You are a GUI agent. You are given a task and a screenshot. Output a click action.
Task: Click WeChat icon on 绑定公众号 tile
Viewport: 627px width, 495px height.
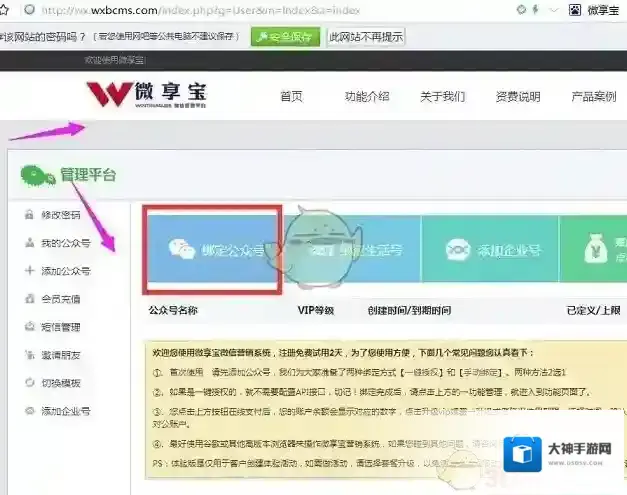click(x=181, y=249)
